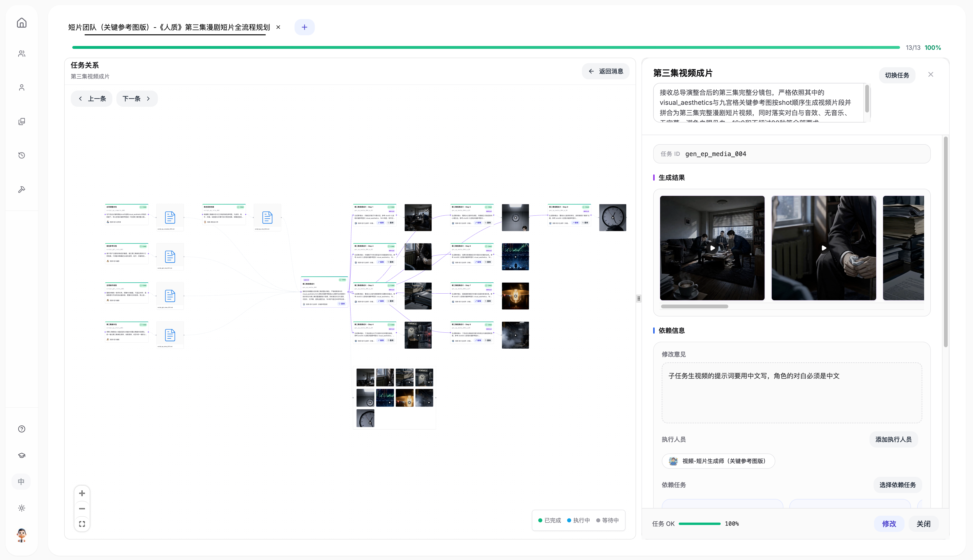Open the team members group icon

[21, 54]
